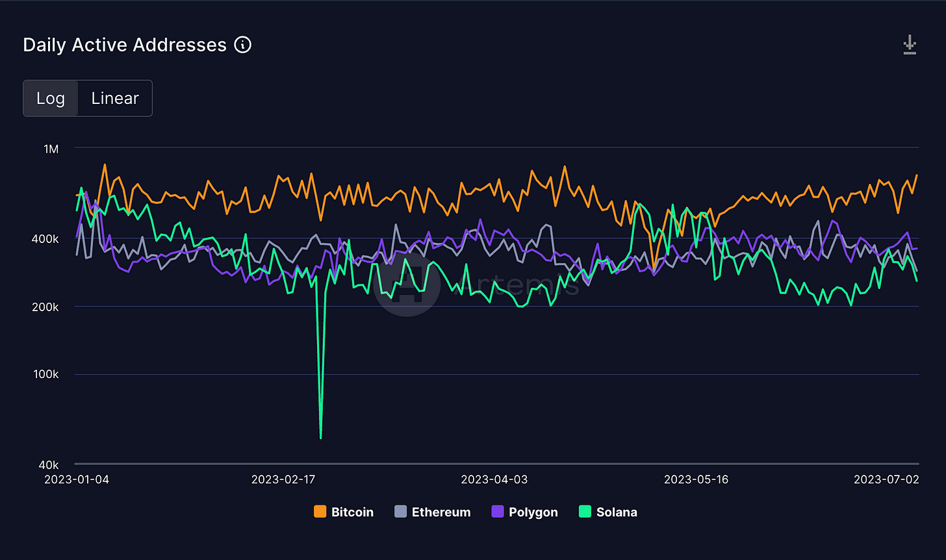Hide the Solana series via legend label
946x560 pixels.
tap(616, 512)
